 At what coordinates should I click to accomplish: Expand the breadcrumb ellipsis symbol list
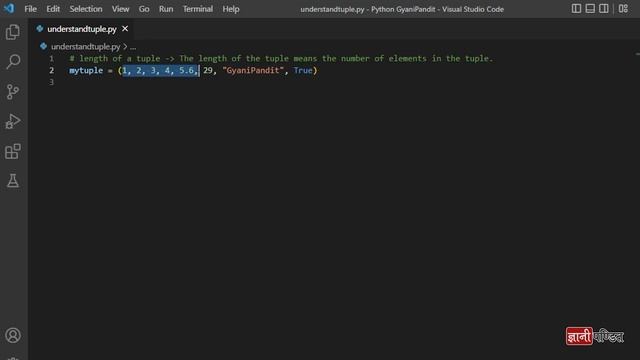[133, 47]
